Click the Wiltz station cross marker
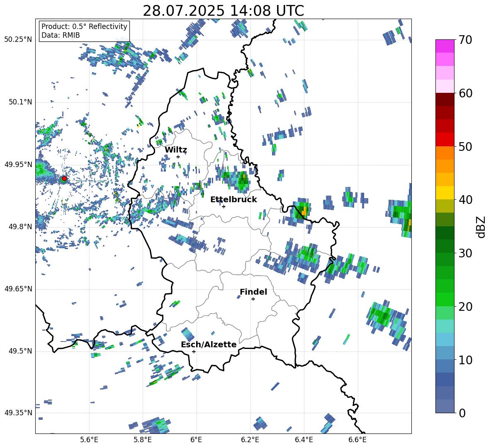This screenshot has height=448, width=491. (x=178, y=157)
